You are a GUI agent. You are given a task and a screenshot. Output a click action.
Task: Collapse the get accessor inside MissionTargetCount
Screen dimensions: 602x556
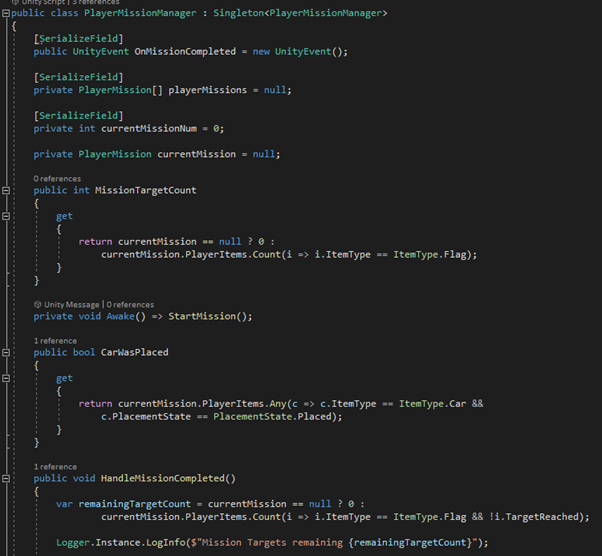pos(6,217)
